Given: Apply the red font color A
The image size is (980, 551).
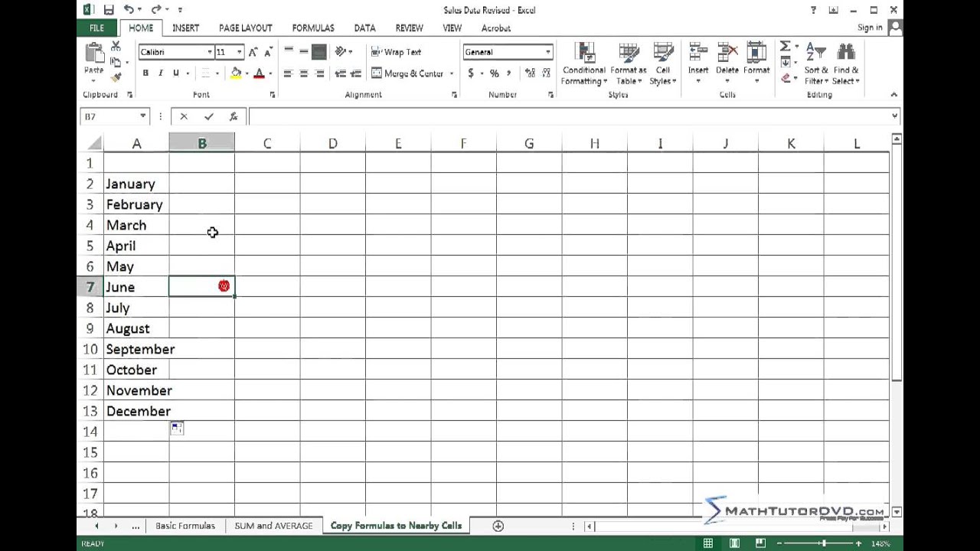Looking at the screenshot, I should point(260,73).
